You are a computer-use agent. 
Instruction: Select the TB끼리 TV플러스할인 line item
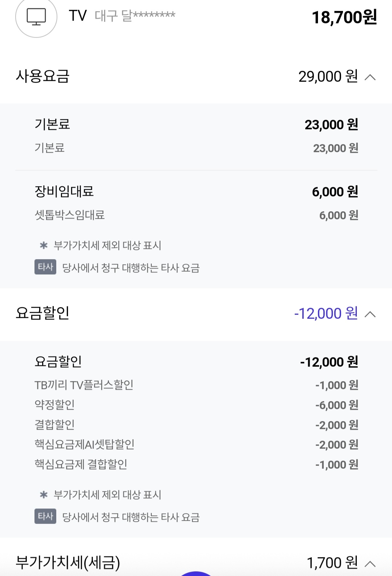pos(84,385)
